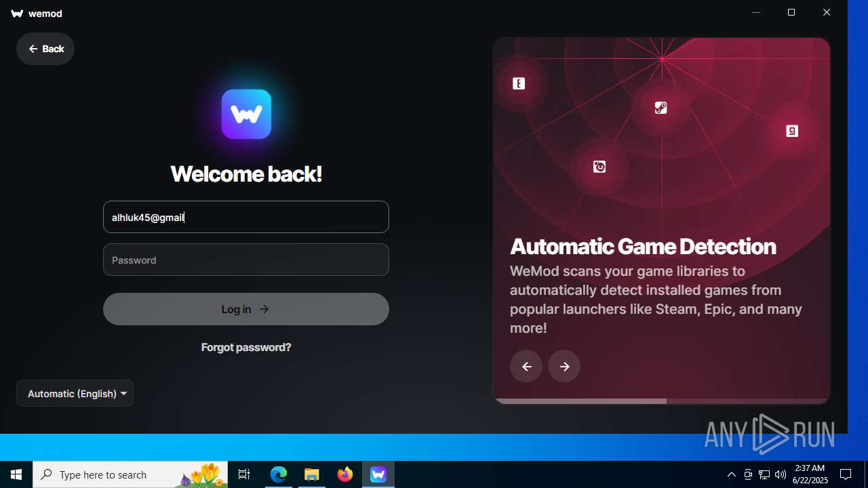
Task: Focus the email field containing alhluk45@gmail
Action: click(x=246, y=217)
